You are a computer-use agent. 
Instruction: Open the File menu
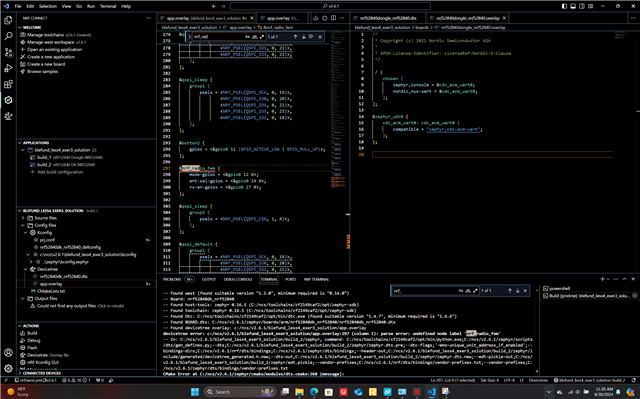[x=18, y=6]
